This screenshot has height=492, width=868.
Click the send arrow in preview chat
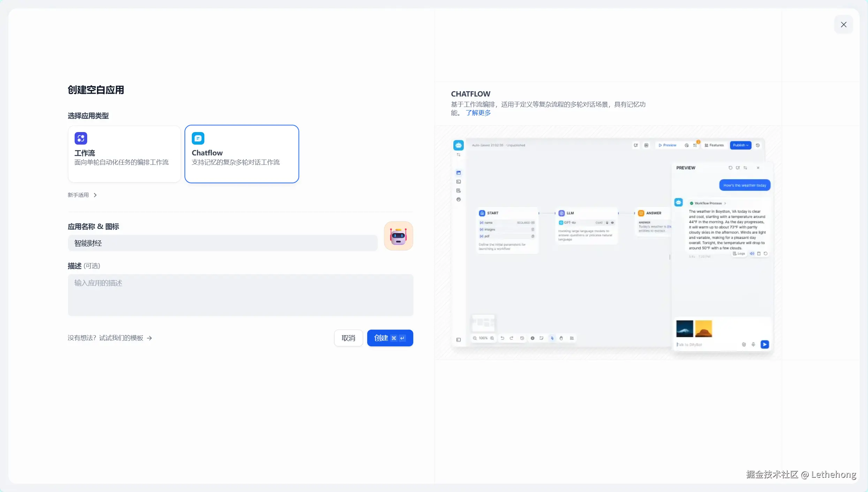coord(764,344)
